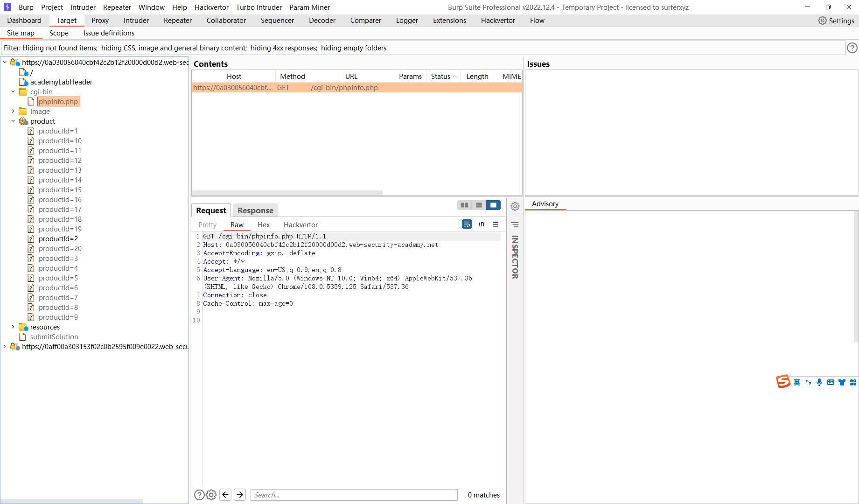Viewport: 859px width, 504px height.
Task: Open the Project menu
Action: 52,7
